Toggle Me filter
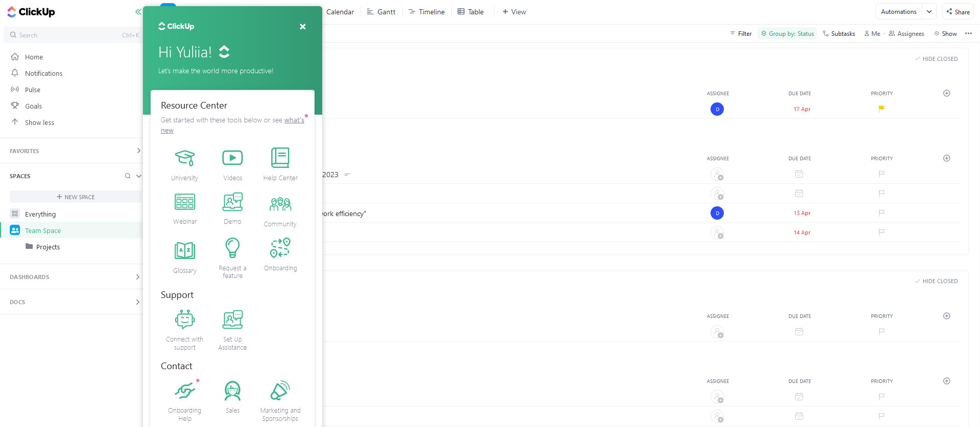The height and width of the screenshot is (427, 980). point(872,34)
